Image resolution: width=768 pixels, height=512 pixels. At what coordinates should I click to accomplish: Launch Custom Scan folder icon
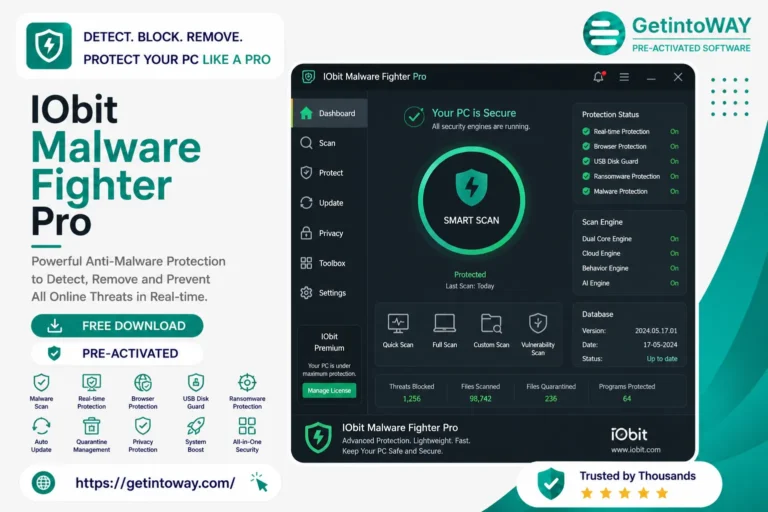[491, 323]
